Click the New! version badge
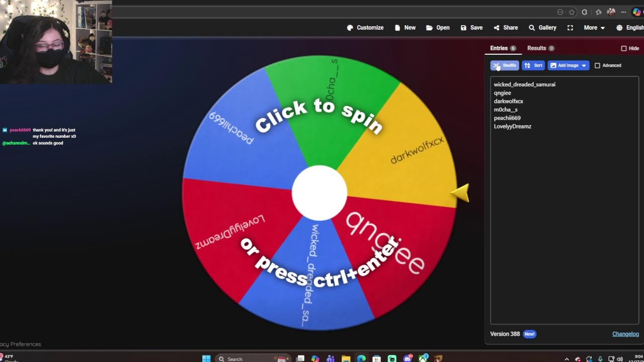644x362 pixels. (x=529, y=334)
